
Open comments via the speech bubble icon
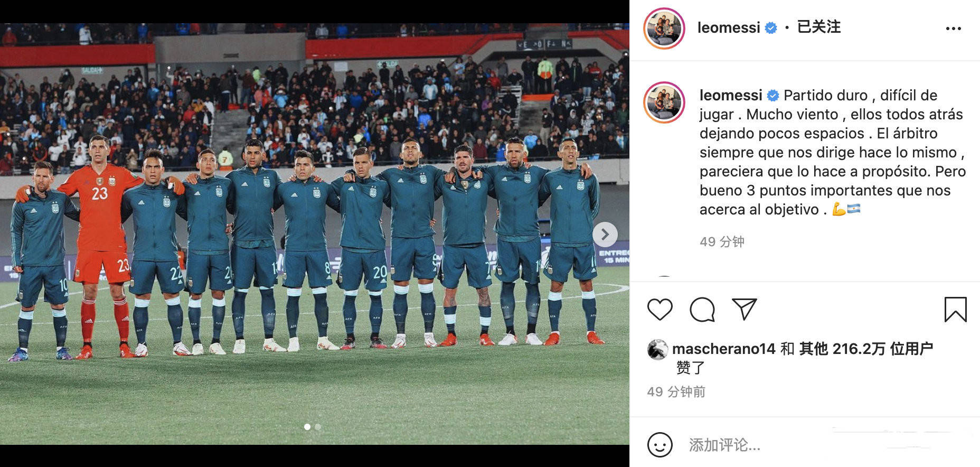[x=702, y=310]
